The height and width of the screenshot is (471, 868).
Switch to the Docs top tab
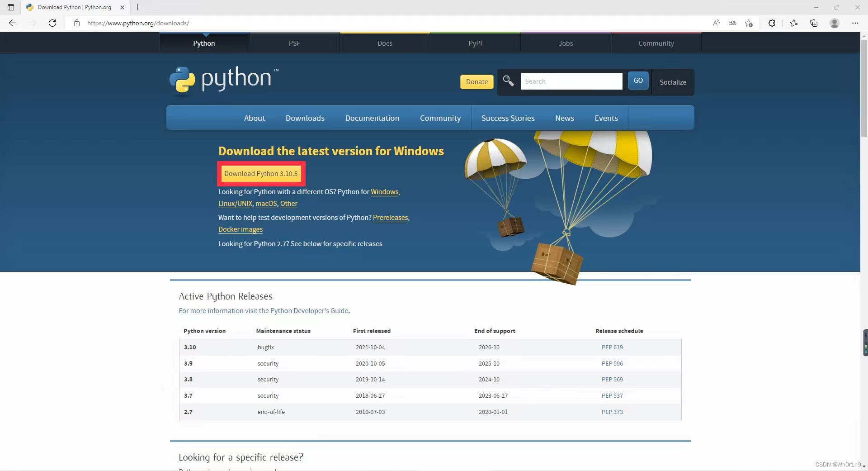point(385,43)
